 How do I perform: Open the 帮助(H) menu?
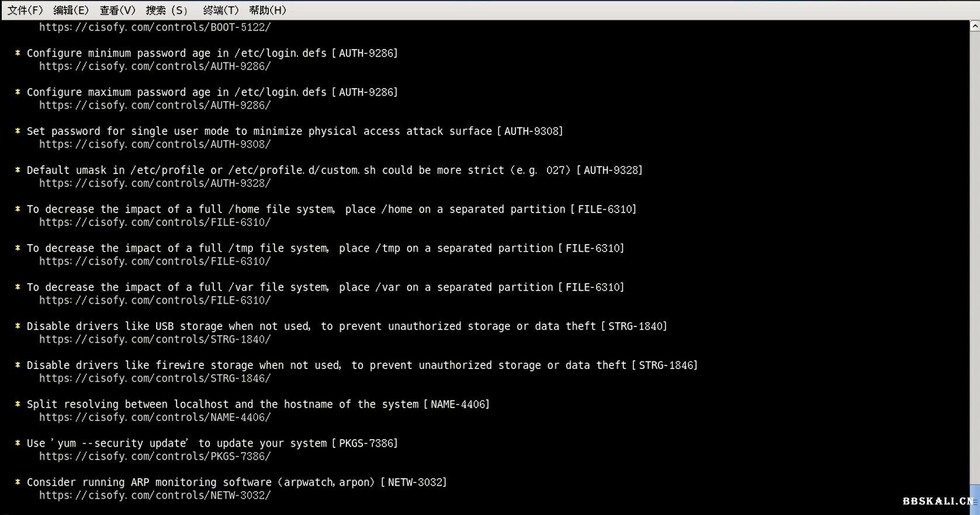(x=267, y=10)
